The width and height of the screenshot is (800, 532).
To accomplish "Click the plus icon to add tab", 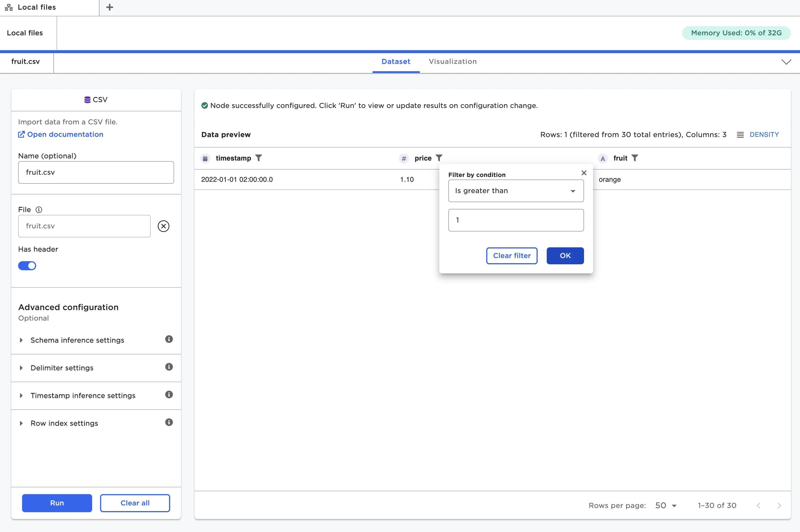I will click(x=109, y=7).
